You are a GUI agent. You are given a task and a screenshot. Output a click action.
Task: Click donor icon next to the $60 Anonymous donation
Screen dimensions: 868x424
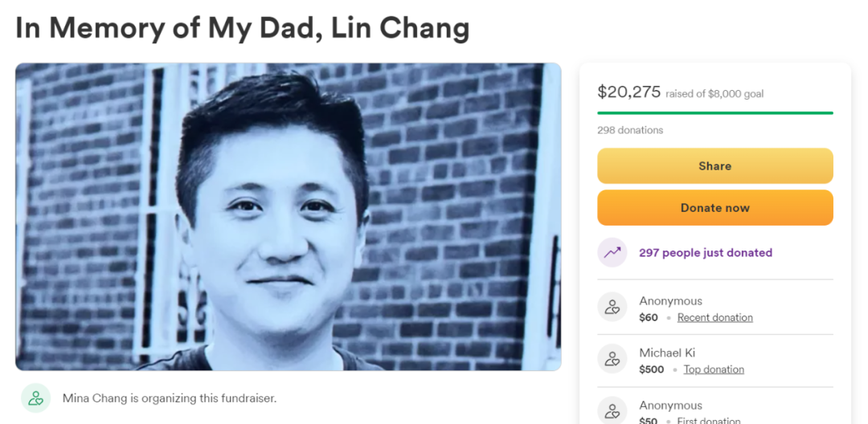[612, 307]
